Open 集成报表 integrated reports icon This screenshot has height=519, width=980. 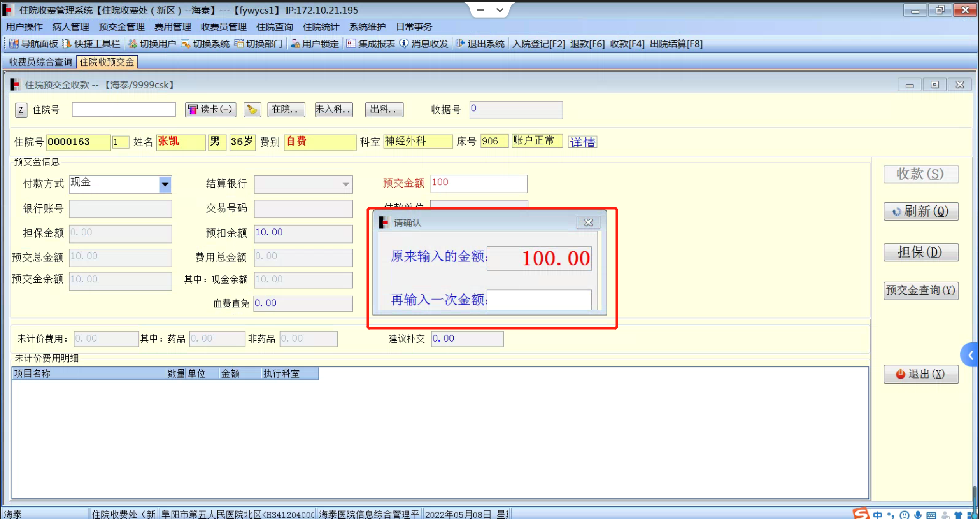point(351,44)
